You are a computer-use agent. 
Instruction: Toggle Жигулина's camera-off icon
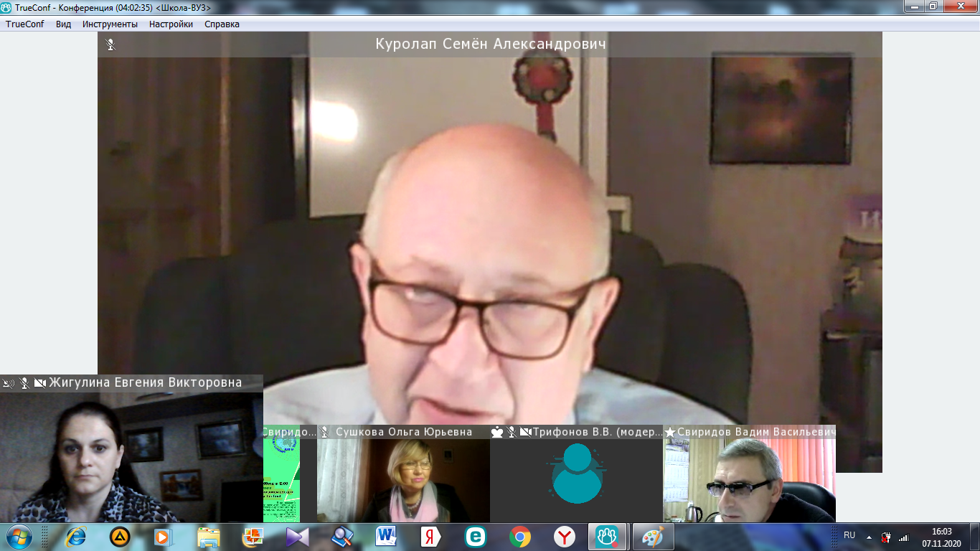39,383
